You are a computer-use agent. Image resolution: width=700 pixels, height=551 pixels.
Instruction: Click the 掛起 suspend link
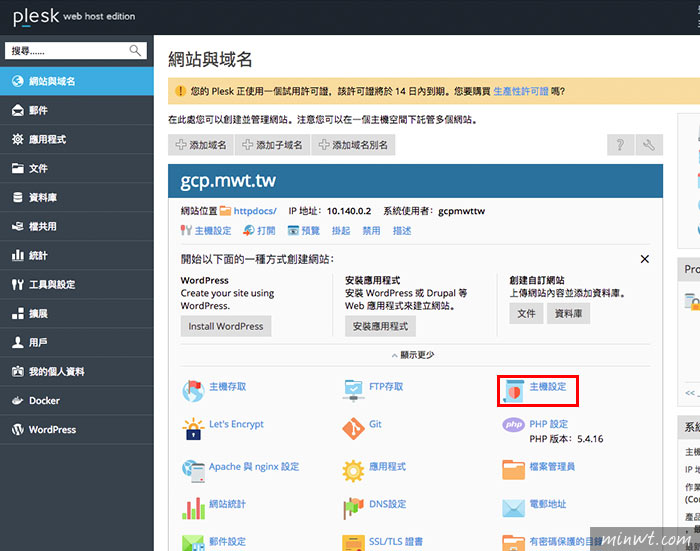coord(341,231)
